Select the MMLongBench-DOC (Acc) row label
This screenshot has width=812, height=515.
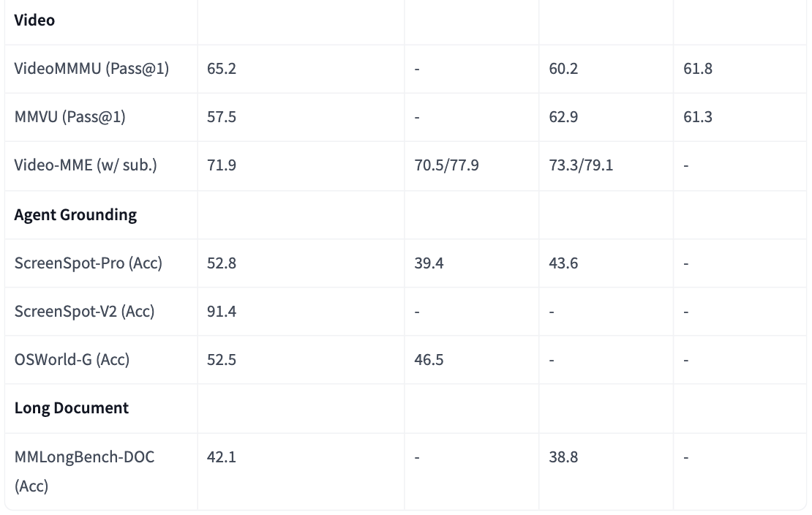click(84, 470)
